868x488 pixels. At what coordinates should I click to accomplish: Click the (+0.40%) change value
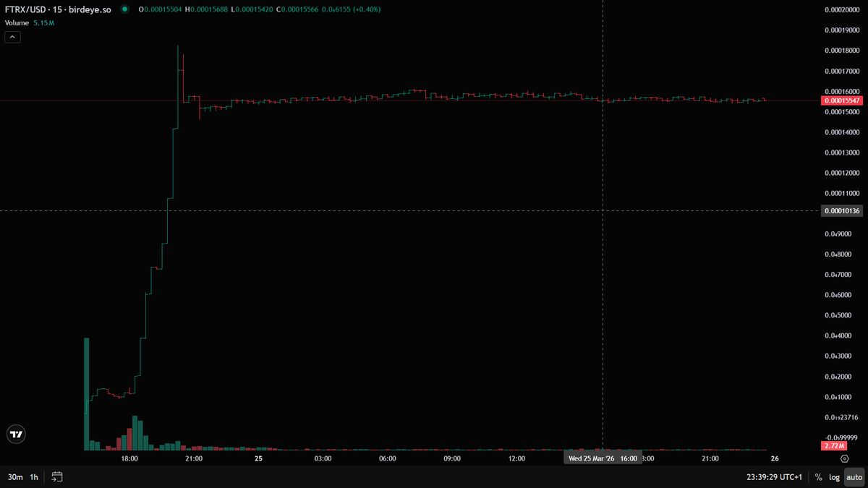tap(365, 9)
